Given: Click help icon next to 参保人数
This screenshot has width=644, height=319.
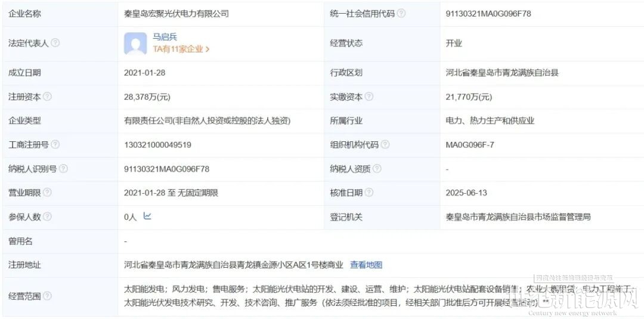Looking at the screenshot, I should click(47, 217).
